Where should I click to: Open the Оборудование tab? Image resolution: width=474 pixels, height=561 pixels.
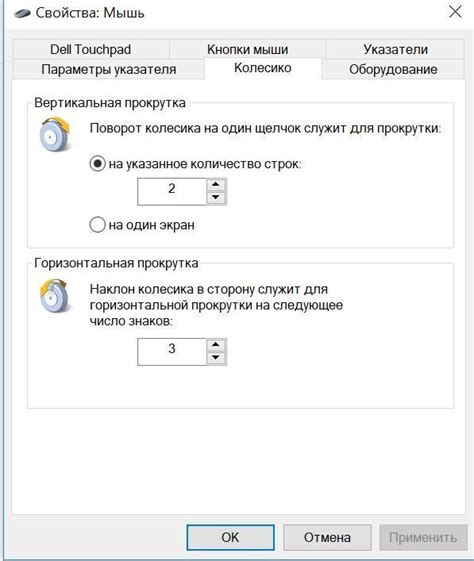393,69
